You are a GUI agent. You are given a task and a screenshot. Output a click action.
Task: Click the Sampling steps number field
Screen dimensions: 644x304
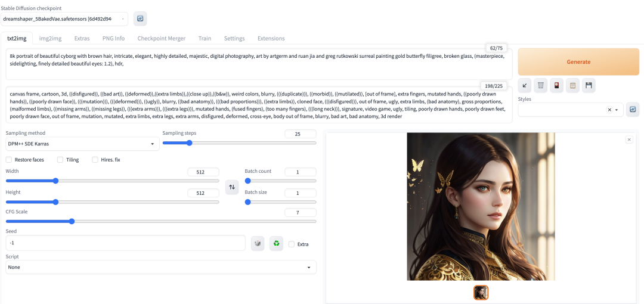[300, 134]
